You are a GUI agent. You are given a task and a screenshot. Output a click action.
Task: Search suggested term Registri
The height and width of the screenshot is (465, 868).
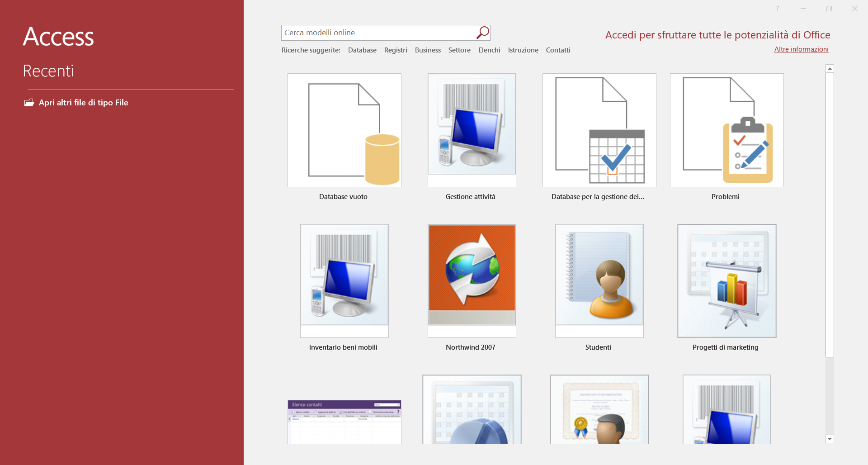click(x=396, y=50)
